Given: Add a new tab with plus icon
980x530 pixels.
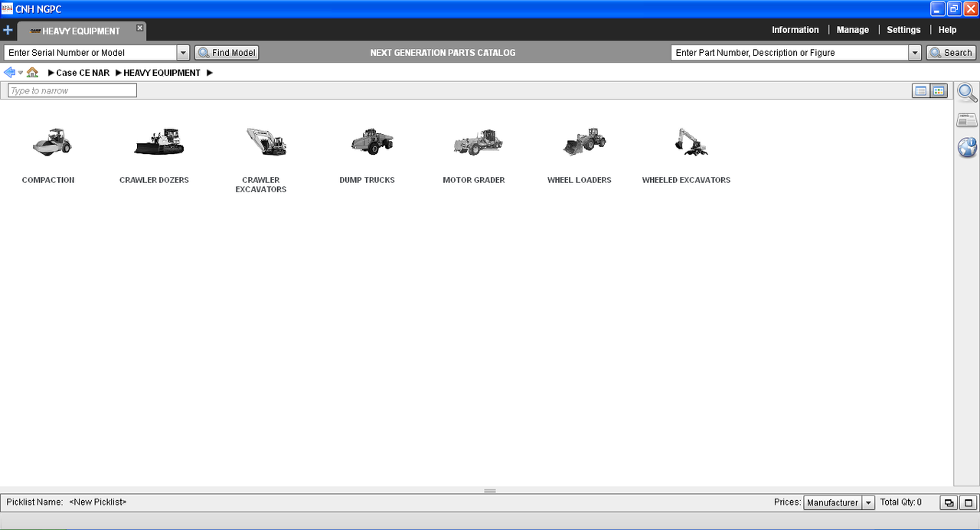Looking at the screenshot, I should (8, 31).
